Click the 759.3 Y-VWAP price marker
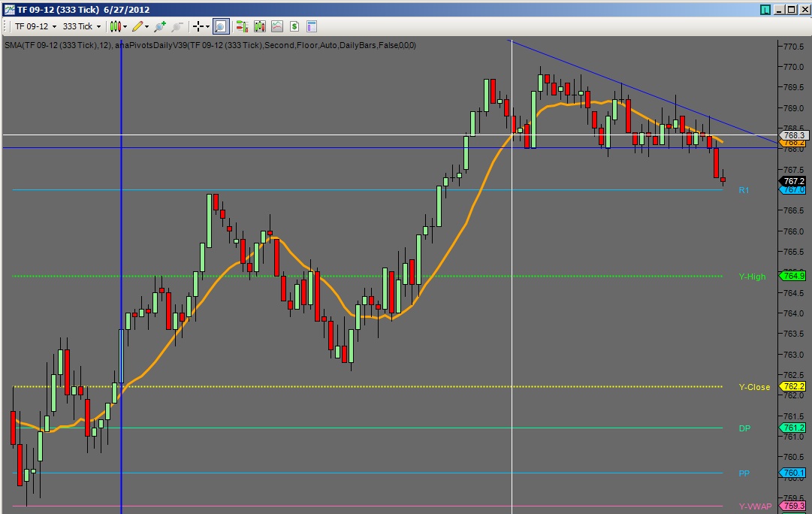The image size is (812, 514). [x=792, y=506]
